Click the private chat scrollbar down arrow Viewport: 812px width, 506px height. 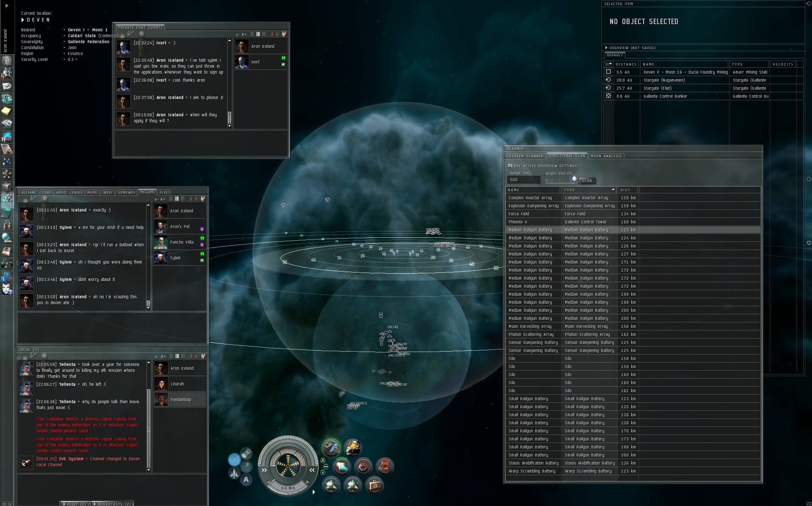[229, 126]
